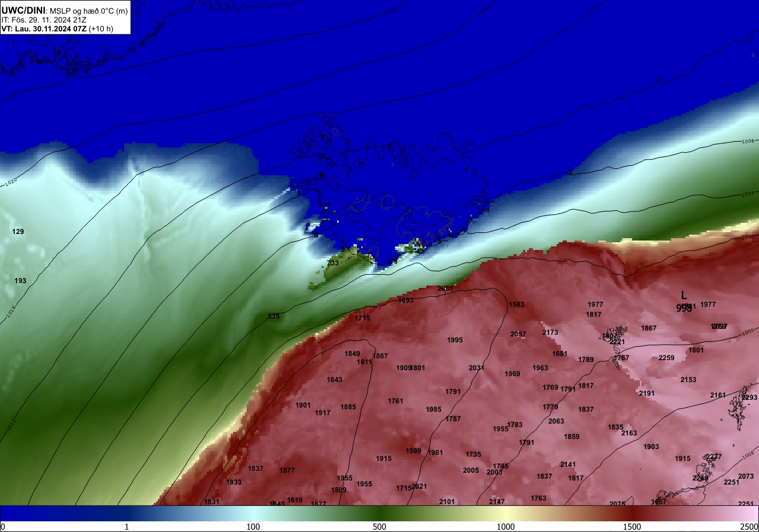Click the 0 label on the color scale
This screenshot has height=532, width=759.
pos(3,527)
